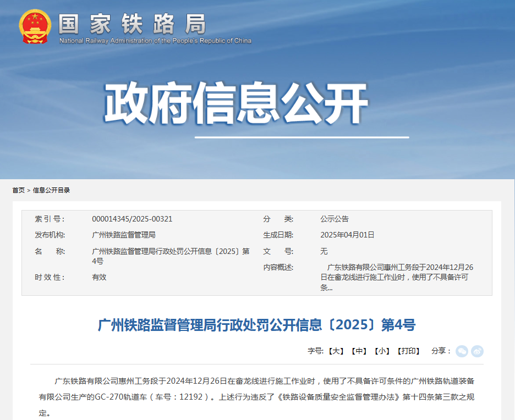The width and height of the screenshot is (515, 420).
Task: Click the 字号 font size label
Action: point(316,351)
